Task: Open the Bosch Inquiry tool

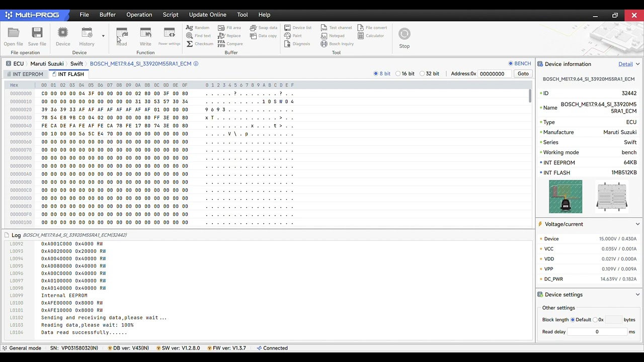Action: click(337, 44)
